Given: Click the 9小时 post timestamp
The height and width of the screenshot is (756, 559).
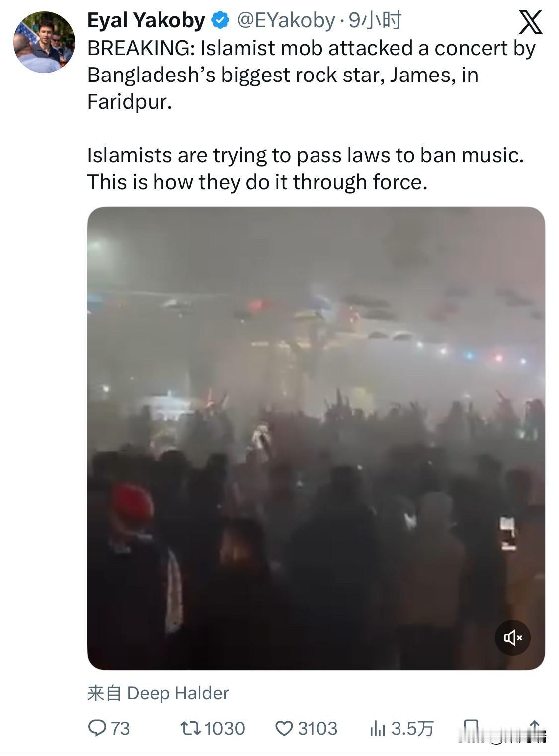Looking at the screenshot, I should point(375,21).
